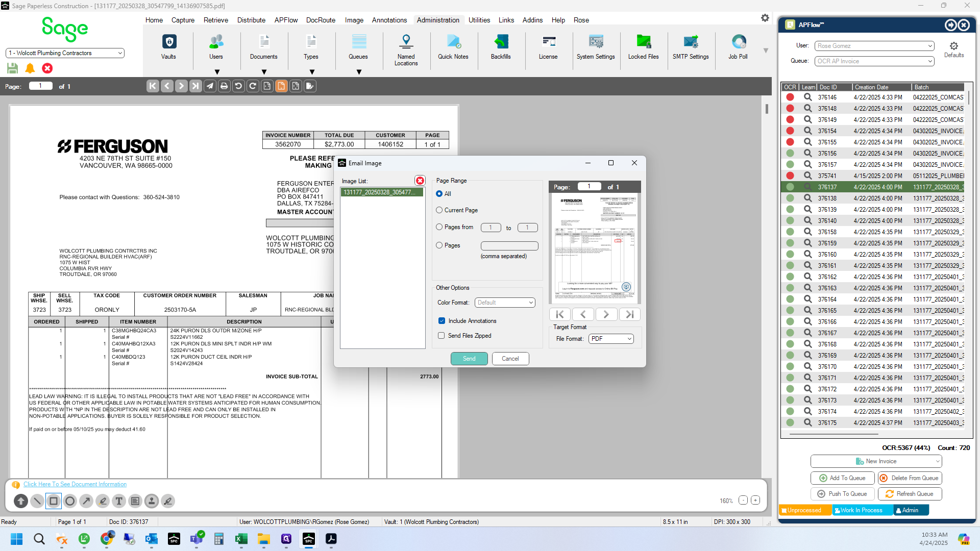
Task: Switch to the Work In Process tab
Action: (x=862, y=510)
